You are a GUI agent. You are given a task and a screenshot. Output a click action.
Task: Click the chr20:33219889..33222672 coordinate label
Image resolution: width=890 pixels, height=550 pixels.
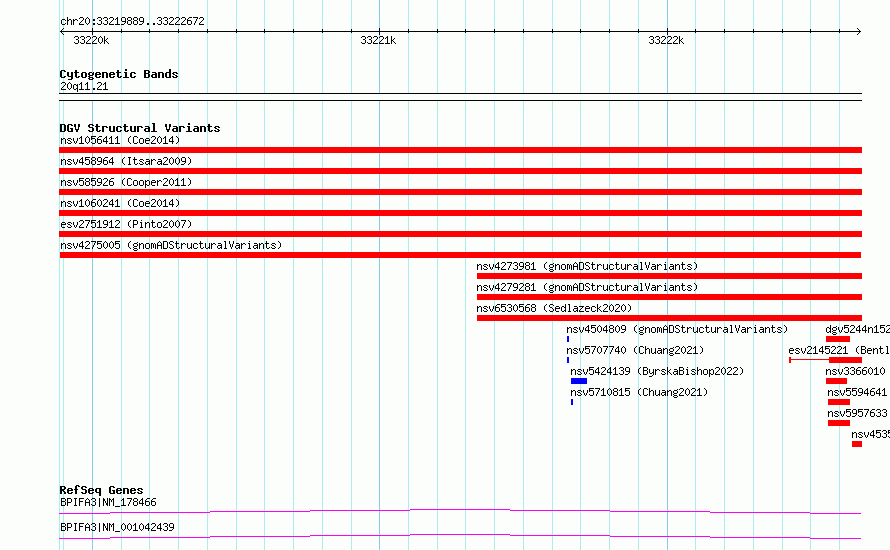pos(132,21)
